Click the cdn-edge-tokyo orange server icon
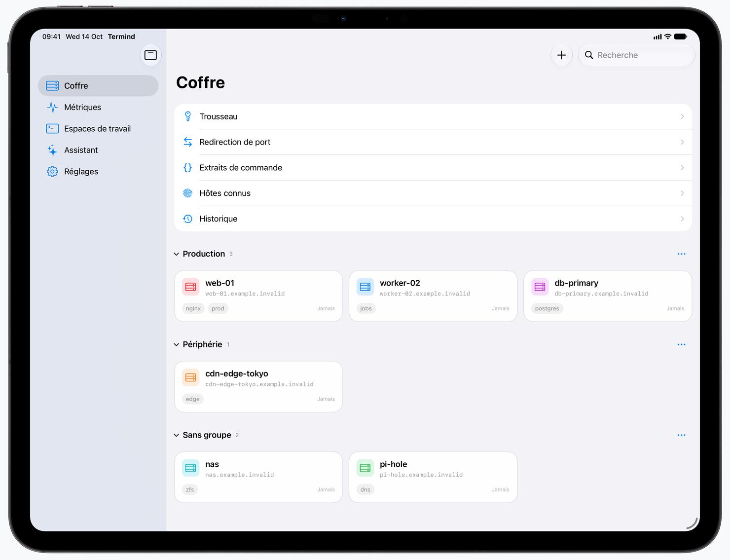The height and width of the screenshot is (560, 730). coord(191,378)
